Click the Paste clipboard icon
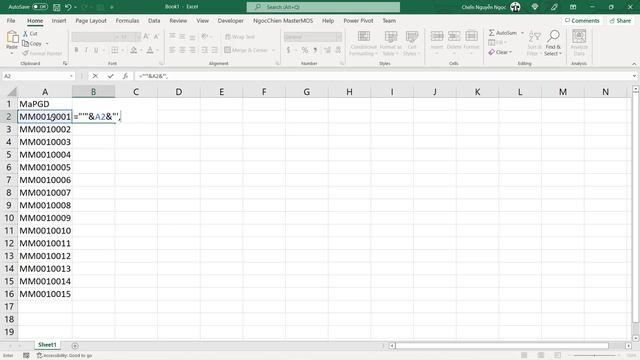This screenshot has width=640, height=360. 12,38
